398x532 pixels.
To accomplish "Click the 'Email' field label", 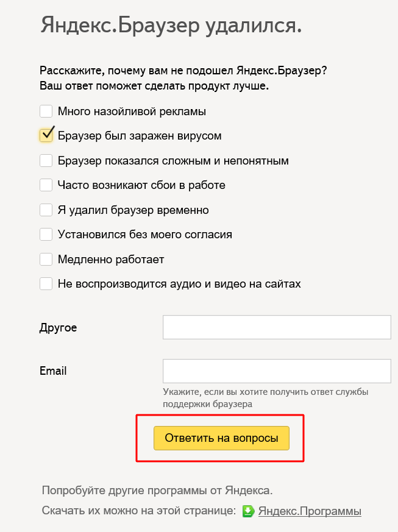I will click(53, 371).
